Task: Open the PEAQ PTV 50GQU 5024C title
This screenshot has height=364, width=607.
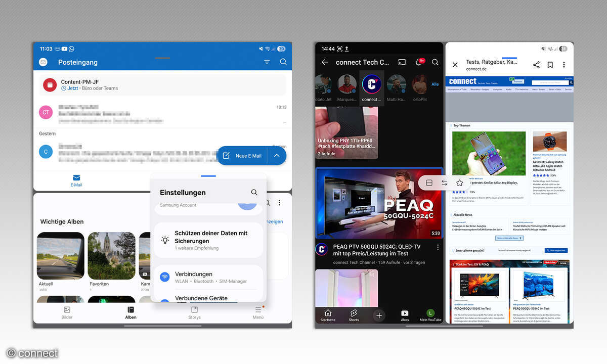Action: pos(377,250)
